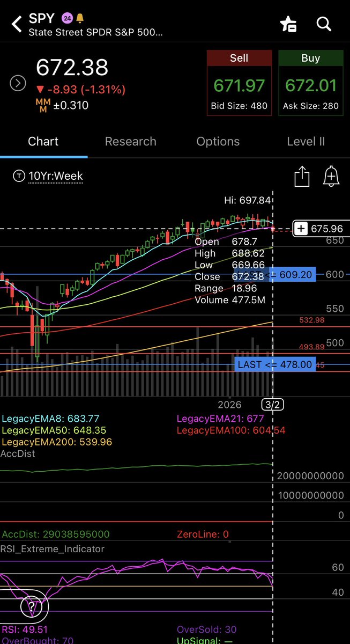Tap the plus on 675.96 price label
Viewport: 350px width, 644px height.
[302, 229]
